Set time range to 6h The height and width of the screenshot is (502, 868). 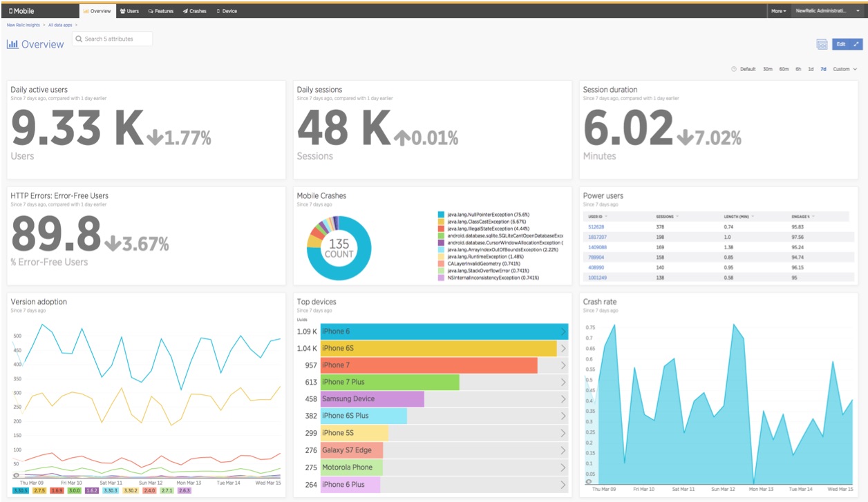[x=798, y=69]
